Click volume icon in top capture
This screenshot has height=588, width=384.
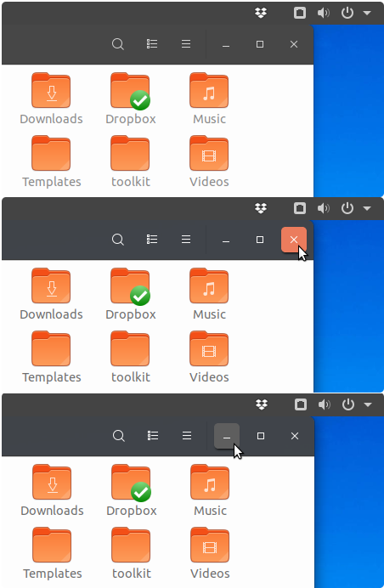(323, 13)
